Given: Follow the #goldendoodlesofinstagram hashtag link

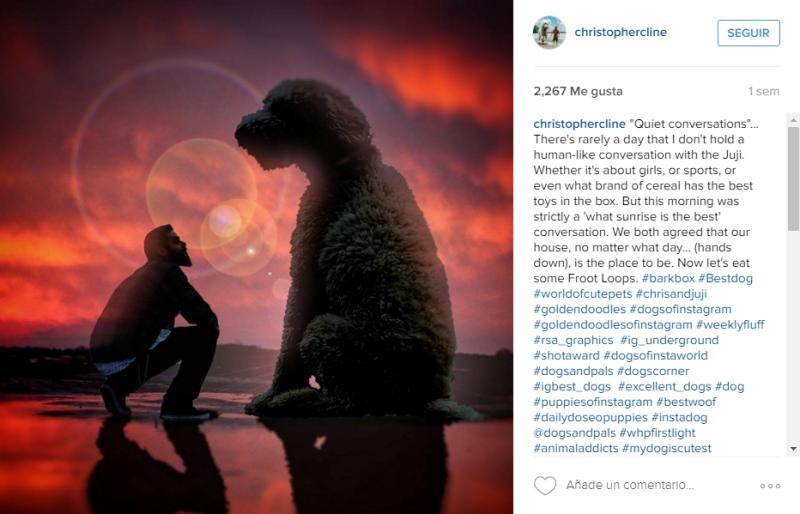Looking at the screenshot, I should pyautogui.click(x=613, y=325).
